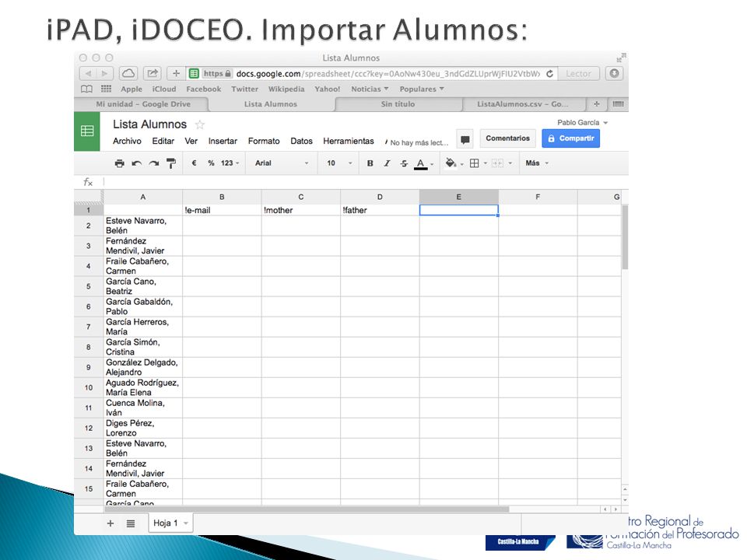Open the Formato menu
This screenshot has width=747, height=560.
click(x=264, y=141)
